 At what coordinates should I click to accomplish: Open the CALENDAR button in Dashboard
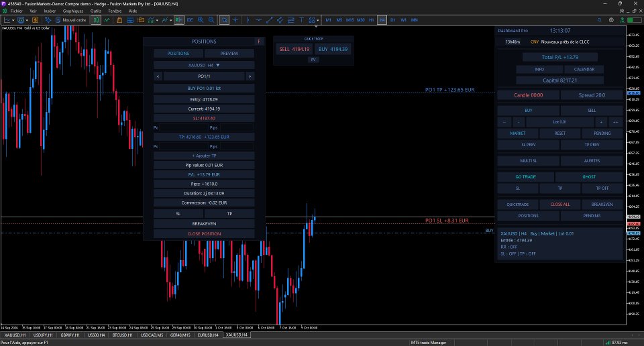click(584, 69)
